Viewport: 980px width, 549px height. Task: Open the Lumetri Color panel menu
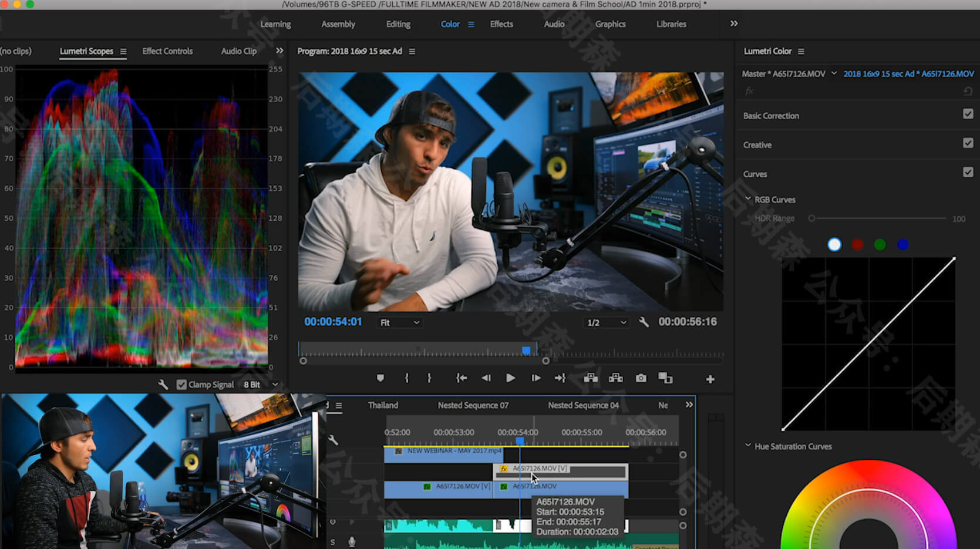(801, 52)
